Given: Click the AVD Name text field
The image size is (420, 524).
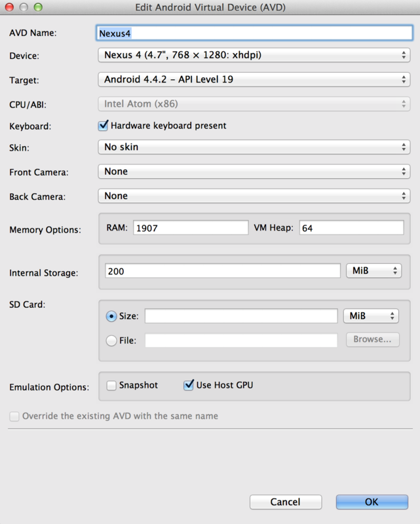Looking at the screenshot, I should tap(254, 33).
